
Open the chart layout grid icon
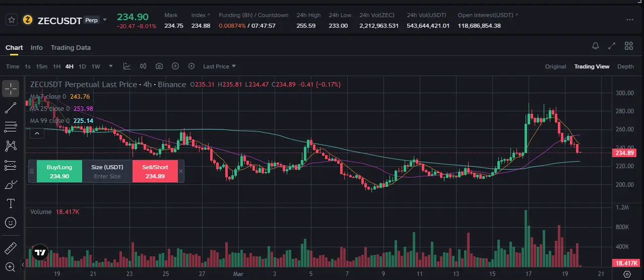(628, 46)
